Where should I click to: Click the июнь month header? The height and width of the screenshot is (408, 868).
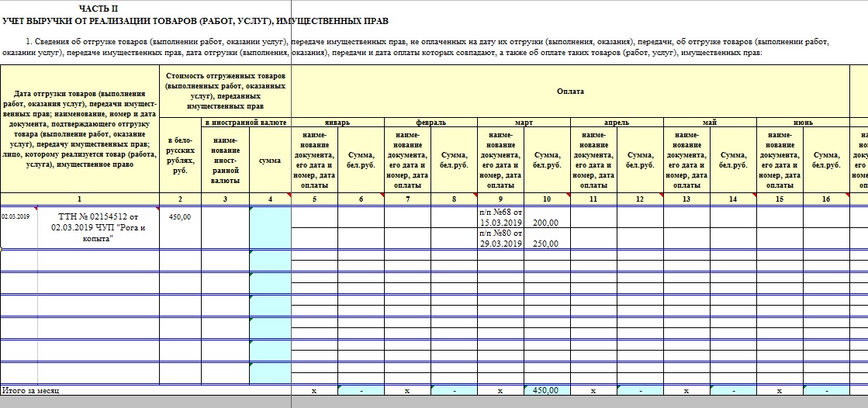pos(803,123)
